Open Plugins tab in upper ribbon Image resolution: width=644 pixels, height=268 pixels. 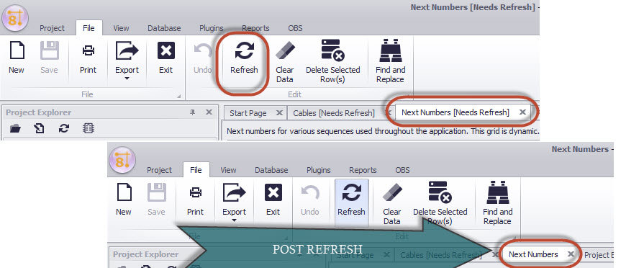tap(211, 28)
